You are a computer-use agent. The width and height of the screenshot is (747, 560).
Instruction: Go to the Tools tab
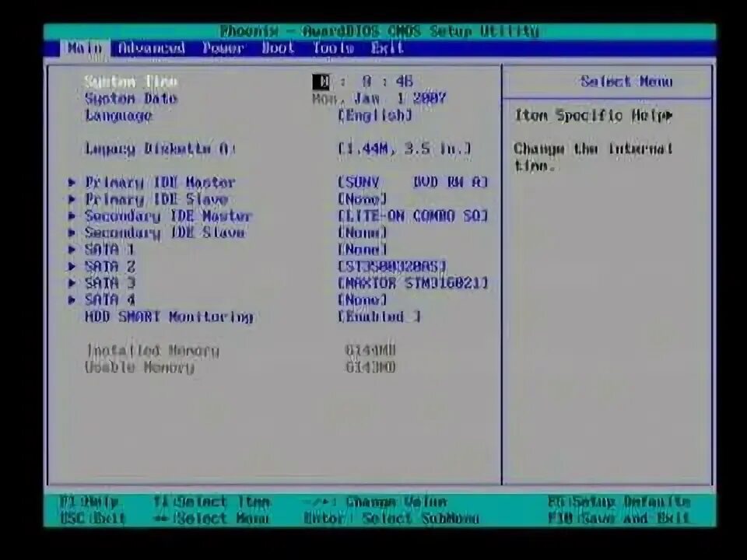(x=334, y=48)
